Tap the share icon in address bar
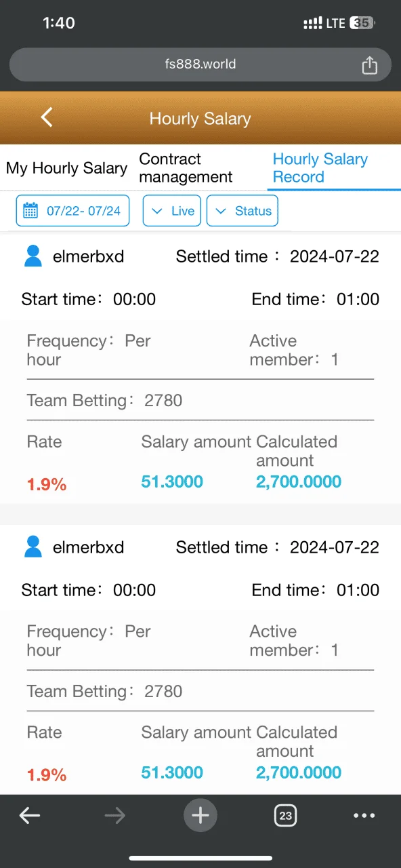The height and width of the screenshot is (868, 401). tap(369, 65)
